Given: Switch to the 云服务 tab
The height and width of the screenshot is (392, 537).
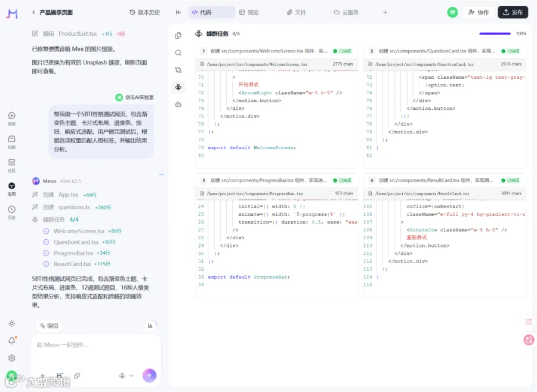Looking at the screenshot, I should pos(346,13).
